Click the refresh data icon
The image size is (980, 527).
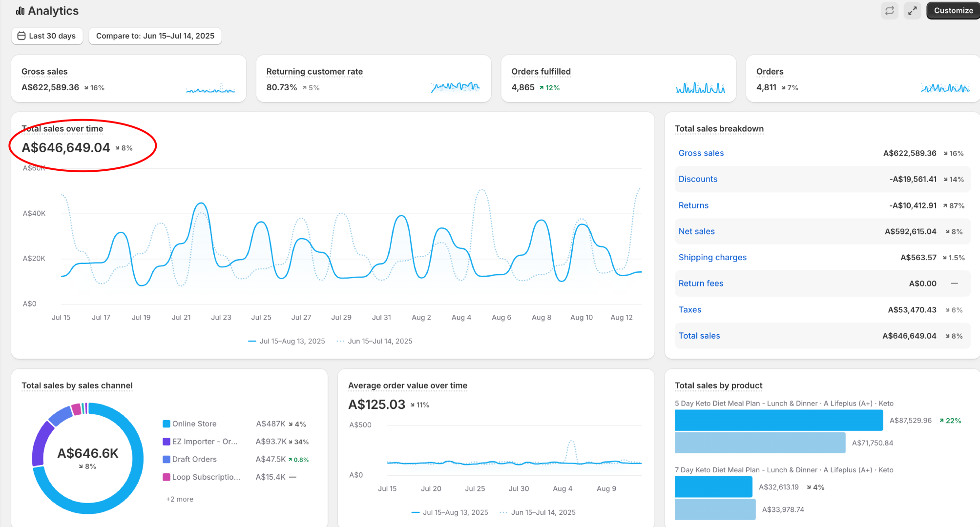pos(889,11)
